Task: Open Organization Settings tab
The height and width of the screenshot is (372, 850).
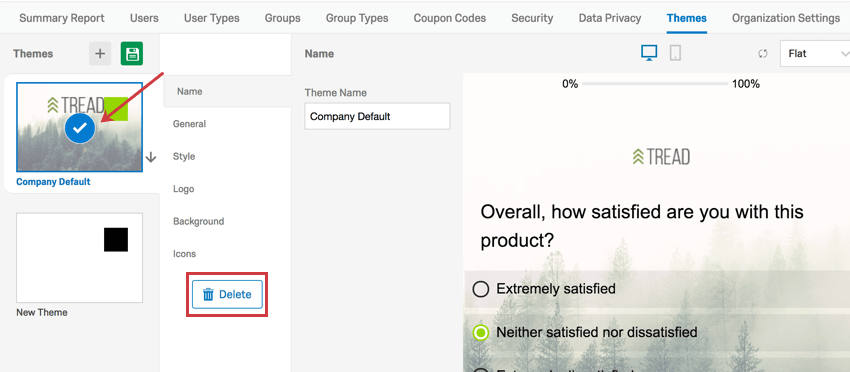Action: (x=785, y=18)
